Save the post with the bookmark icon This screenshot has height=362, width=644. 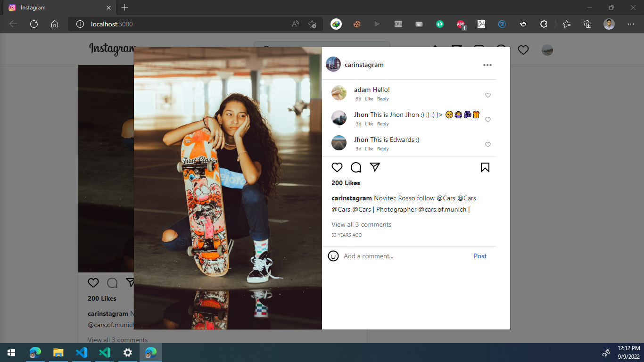click(485, 167)
